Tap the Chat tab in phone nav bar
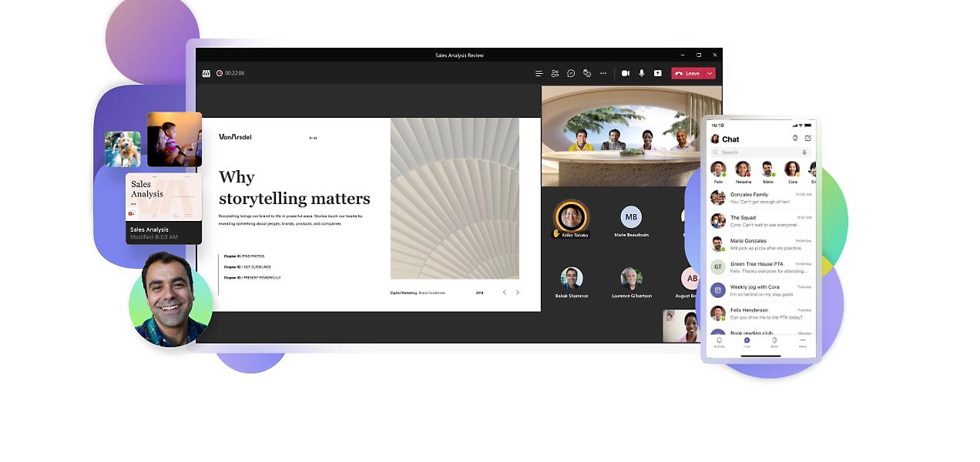This screenshot has height=462, width=980. (747, 342)
